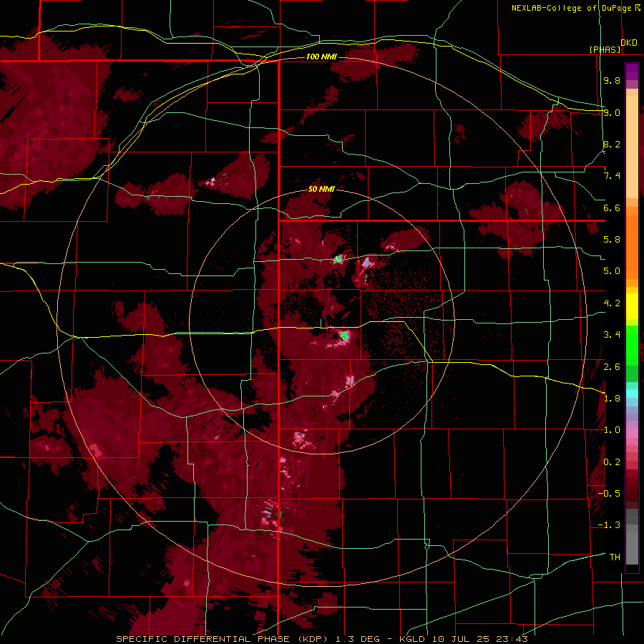Click the 50 NMI range ring label
Image resolution: width=644 pixels, height=644 pixels.
tap(321, 190)
